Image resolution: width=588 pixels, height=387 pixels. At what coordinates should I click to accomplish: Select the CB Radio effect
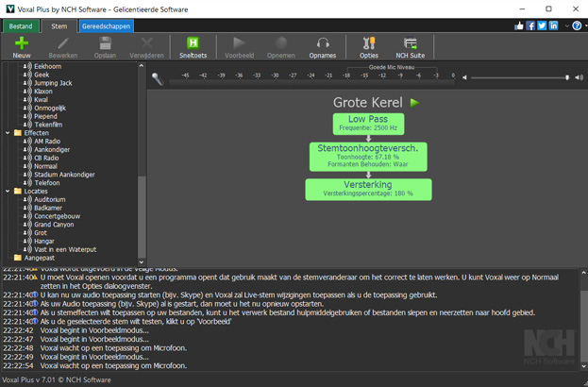46,158
